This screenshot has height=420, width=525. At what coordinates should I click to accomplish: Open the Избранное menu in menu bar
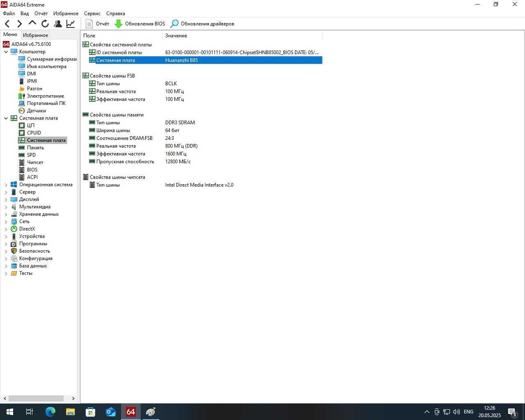pos(66,14)
